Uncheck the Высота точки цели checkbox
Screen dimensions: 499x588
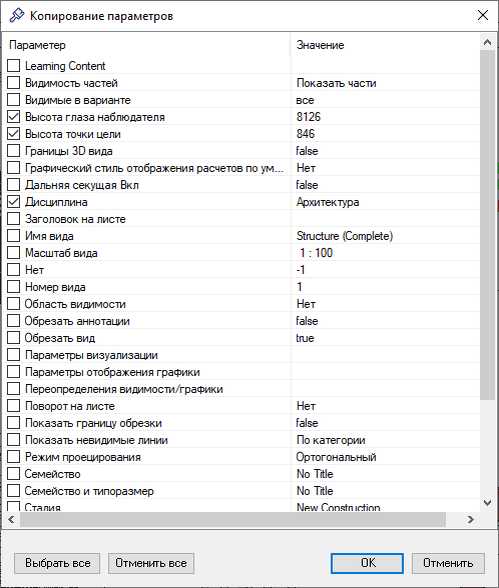13,134
